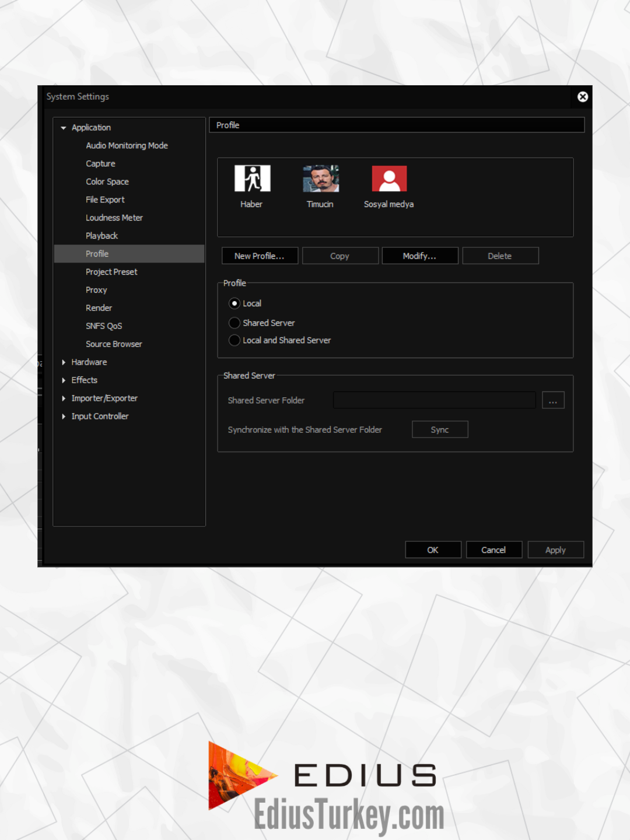Select the Sosyal medya profile icon

pyautogui.click(x=389, y=178)
